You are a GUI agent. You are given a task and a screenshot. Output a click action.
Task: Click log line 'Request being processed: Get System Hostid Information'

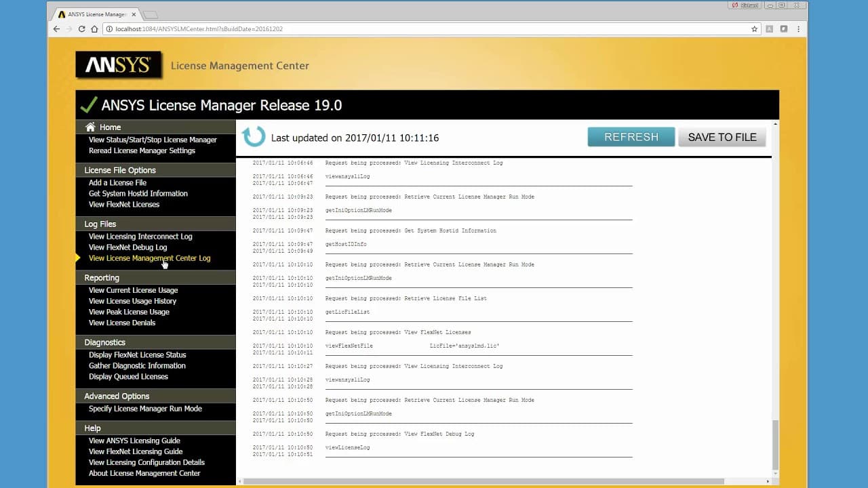pyautogui.click(x=410, y=230)
